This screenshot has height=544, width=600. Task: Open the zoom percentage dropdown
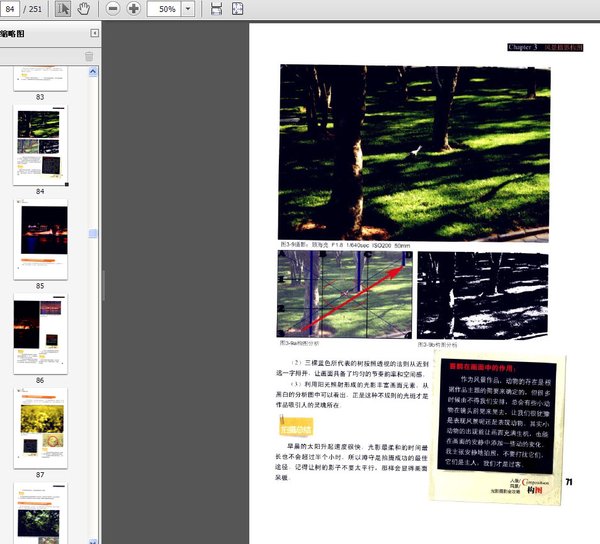tap(189, 9)
